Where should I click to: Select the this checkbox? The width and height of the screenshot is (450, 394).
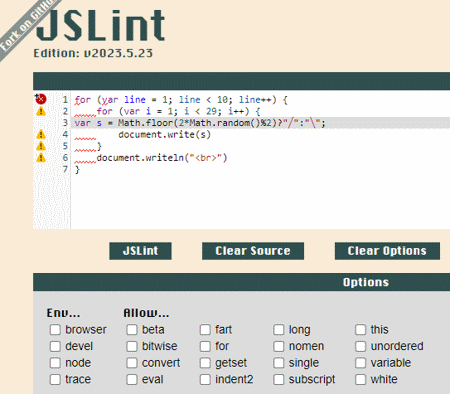360,330
